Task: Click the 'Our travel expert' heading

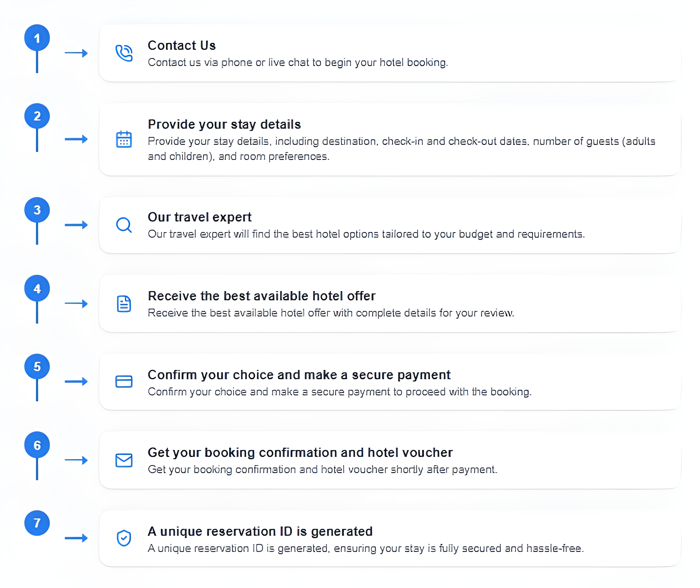Action: [200, 217]
